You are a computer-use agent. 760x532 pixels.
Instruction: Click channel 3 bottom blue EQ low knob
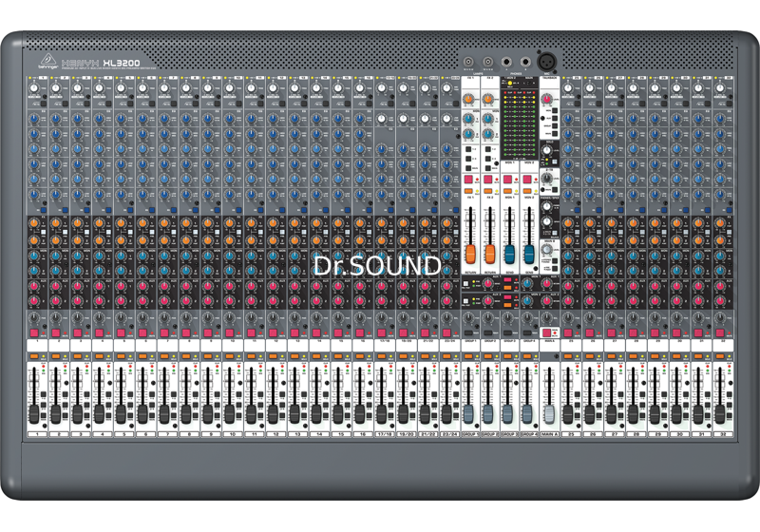78,195
